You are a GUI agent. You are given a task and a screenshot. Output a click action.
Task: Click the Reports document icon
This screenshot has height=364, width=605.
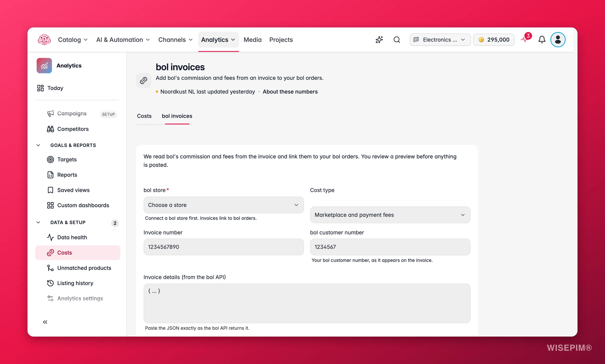coord(50,175)
